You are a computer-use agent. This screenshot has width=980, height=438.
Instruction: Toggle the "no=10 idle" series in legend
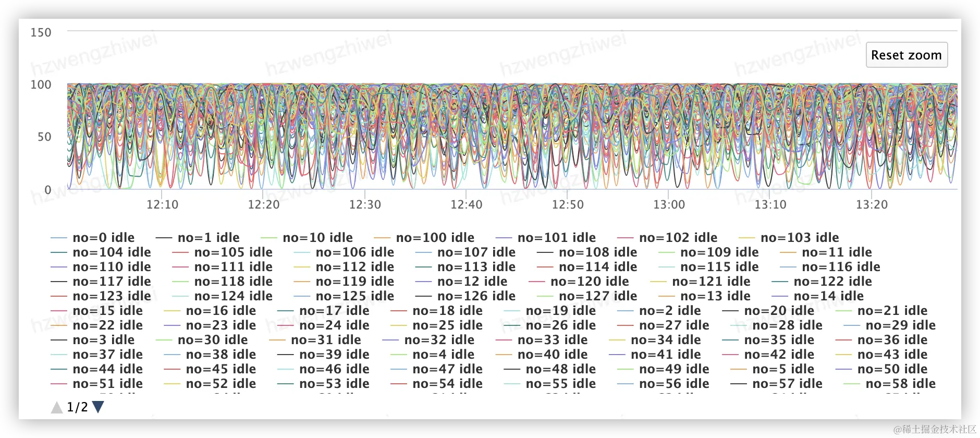pyautogui.click(x=307, y=238)
